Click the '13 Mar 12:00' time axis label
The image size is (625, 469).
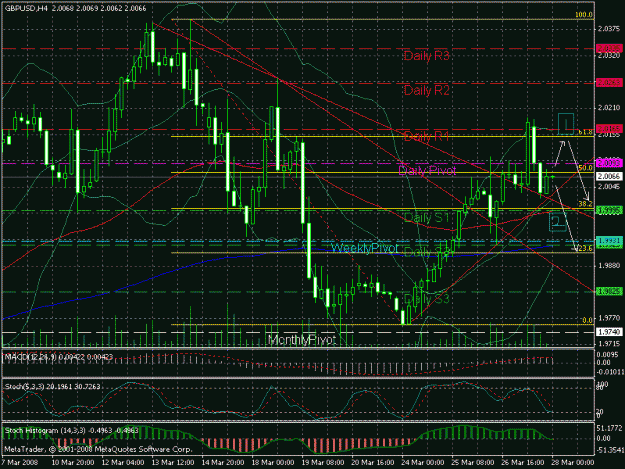(x=173, y=462)
